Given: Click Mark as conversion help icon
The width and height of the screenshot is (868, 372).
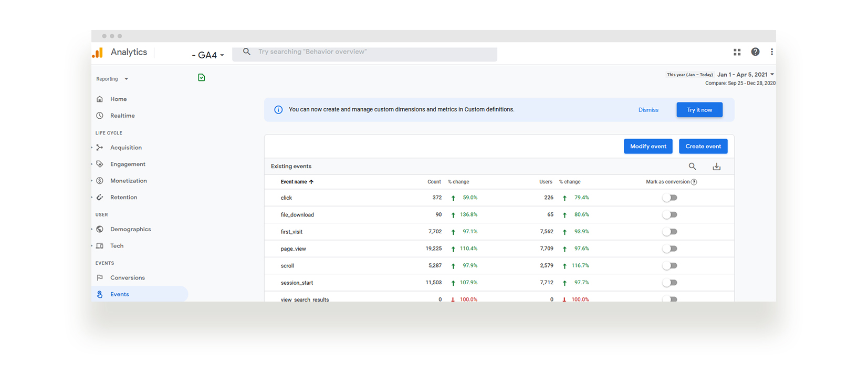Looking at the screenshot, I should tap(694, 182).
